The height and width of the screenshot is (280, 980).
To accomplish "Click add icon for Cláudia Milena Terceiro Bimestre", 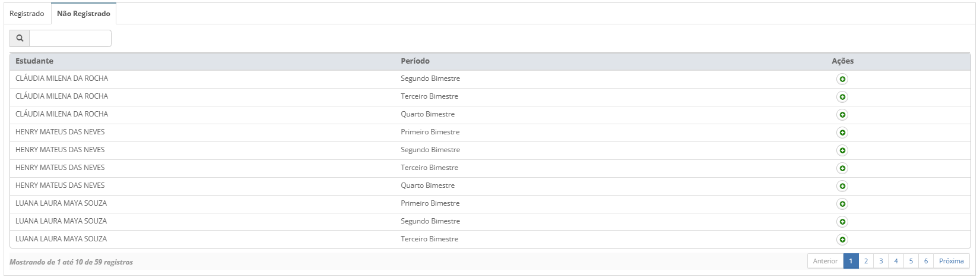I will tap(842, 97).
